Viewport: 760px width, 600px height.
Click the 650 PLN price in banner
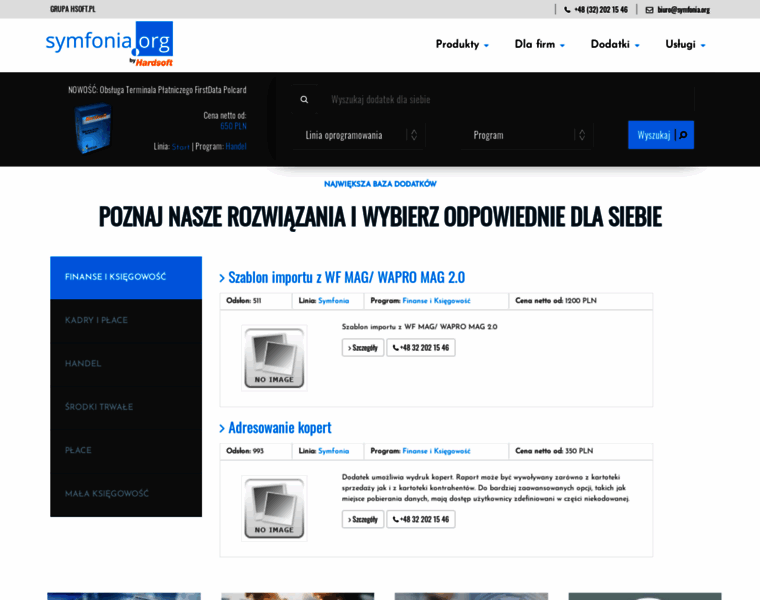(x=233, y=126)
